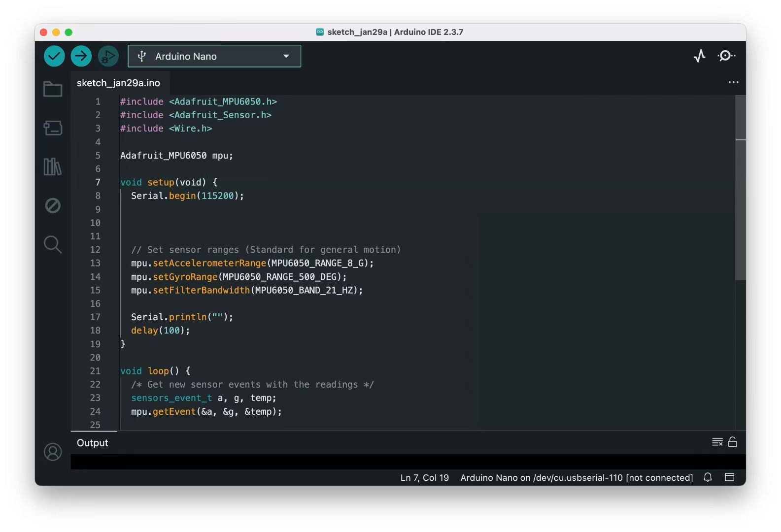Open the Serial Monitor
The width and height of the screenshot is (781, 532).
point(726,56)
